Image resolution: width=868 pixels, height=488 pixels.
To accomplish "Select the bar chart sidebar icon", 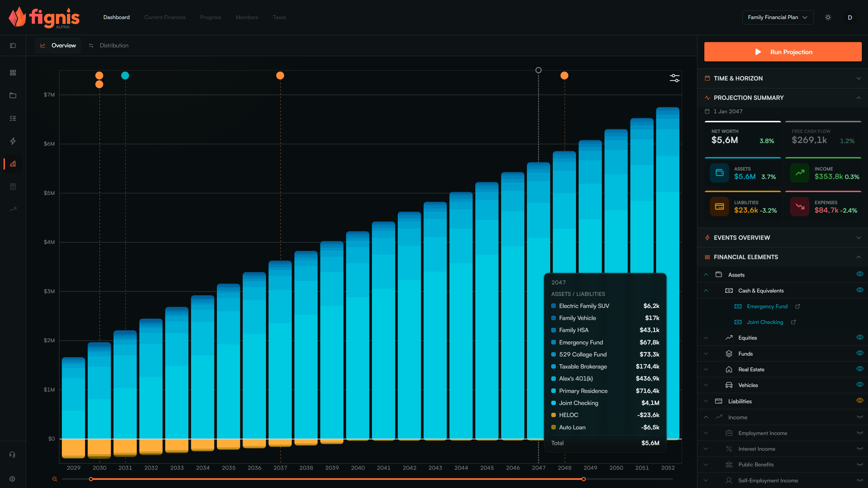I will (x=13, y=164).
